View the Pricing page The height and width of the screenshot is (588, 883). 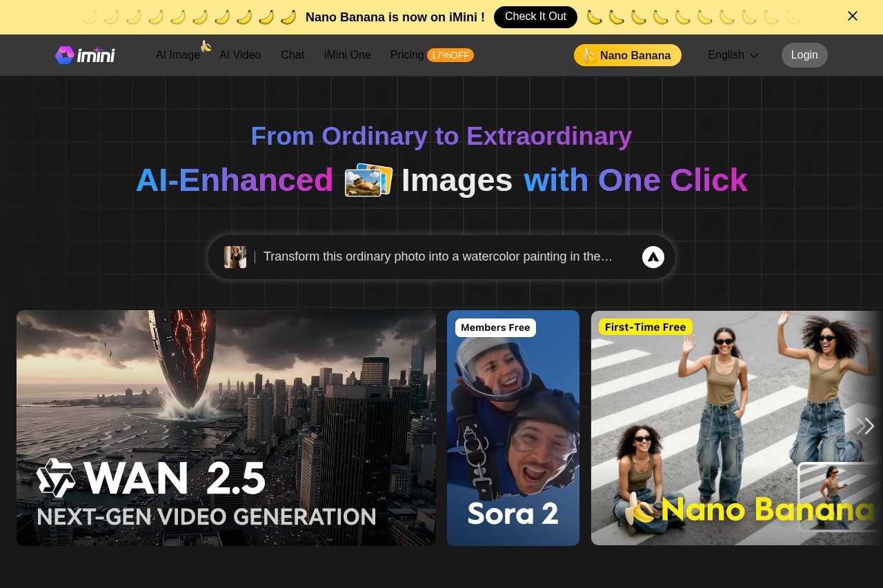(x=407, y=55)
